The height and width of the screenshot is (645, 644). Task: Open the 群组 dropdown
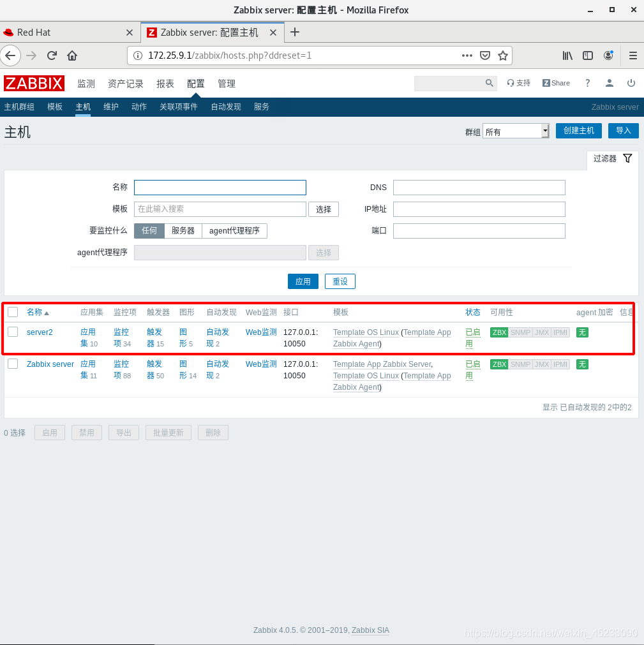pos(516,131)
